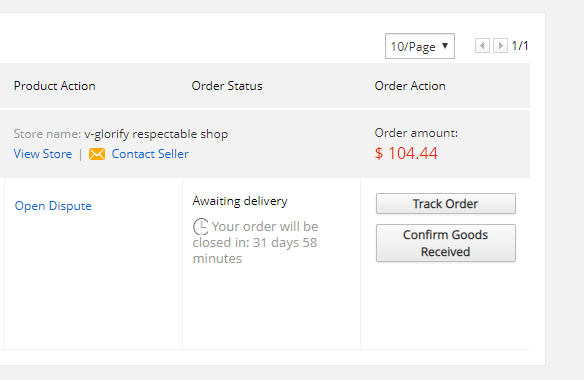Click the Contact Seller link
Viewport: 584px width, 380px height.
[x=150, y=154]
